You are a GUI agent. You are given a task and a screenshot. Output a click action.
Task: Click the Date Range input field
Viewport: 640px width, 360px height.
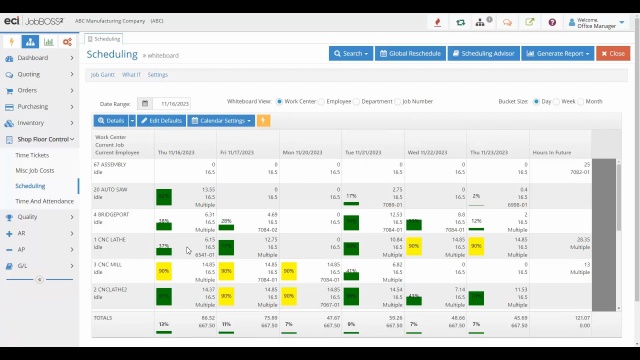pyautogui.click(x=171, y=104)
